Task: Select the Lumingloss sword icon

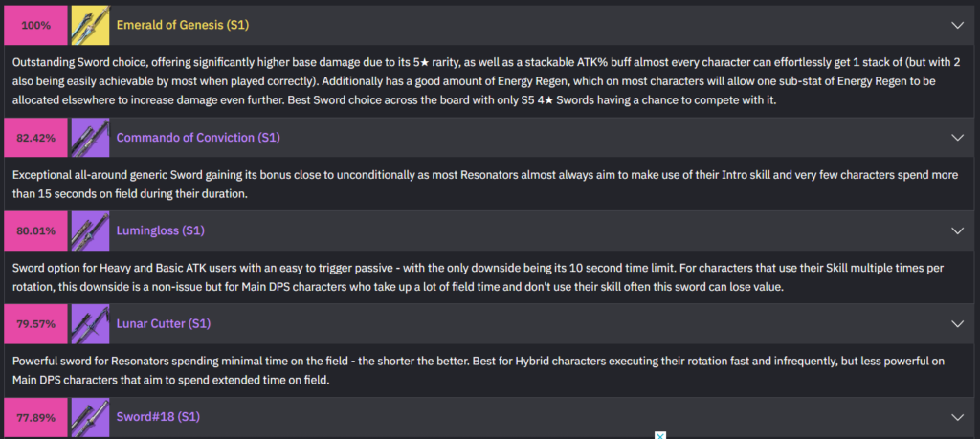Action: 89,230
